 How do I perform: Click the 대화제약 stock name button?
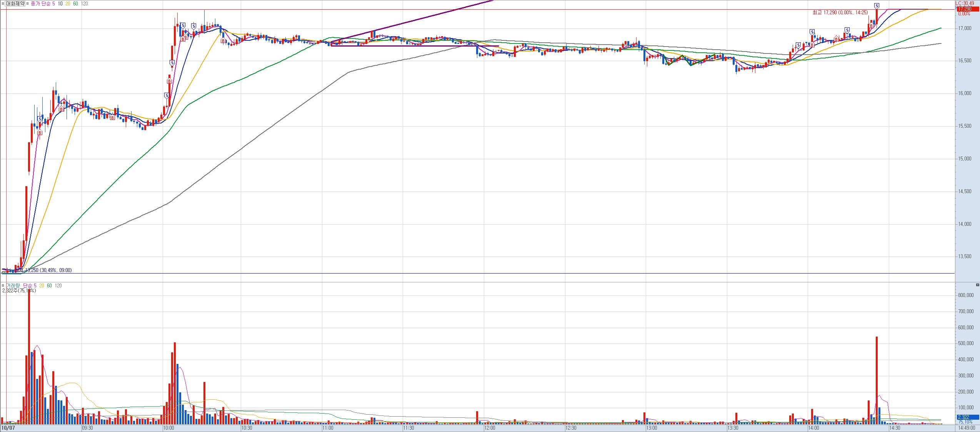(x=16, y=3)
